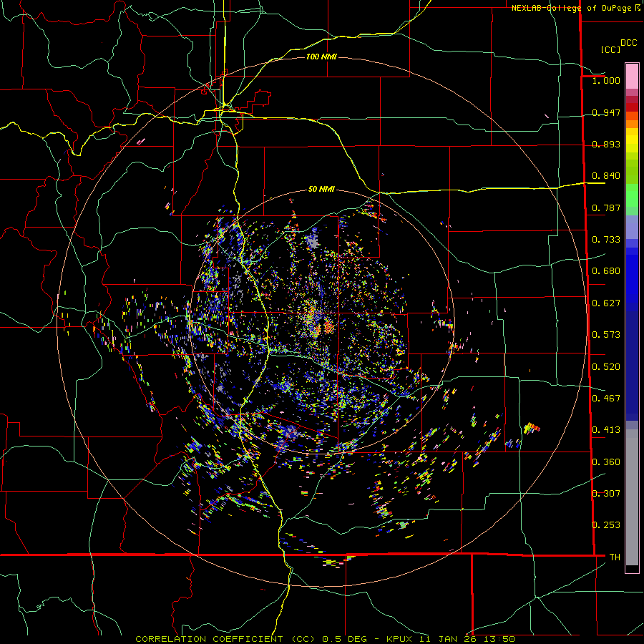Click the 1.000 scale value
Viewport: 644px width, 644px height.
pyautogui.click(x=606, y=80)
